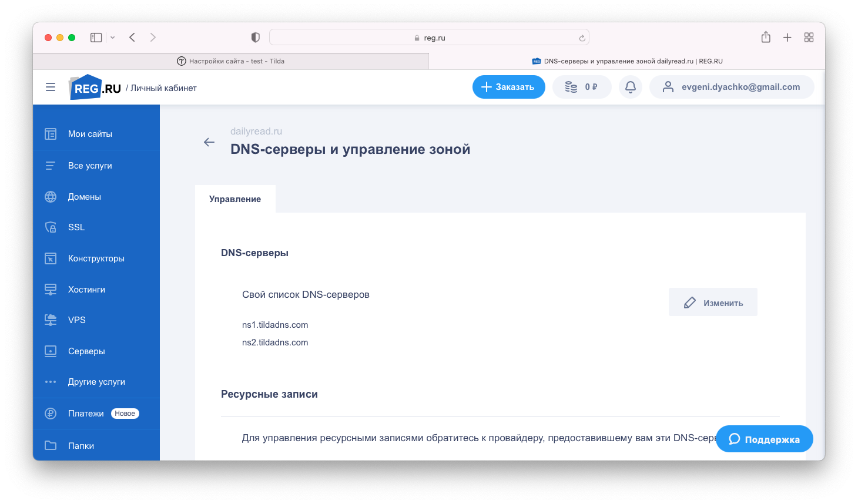The width and height of the screenshot is (858, 504).
Task: Click the Новое badge next to Платежи
Action: click(125, 414)
